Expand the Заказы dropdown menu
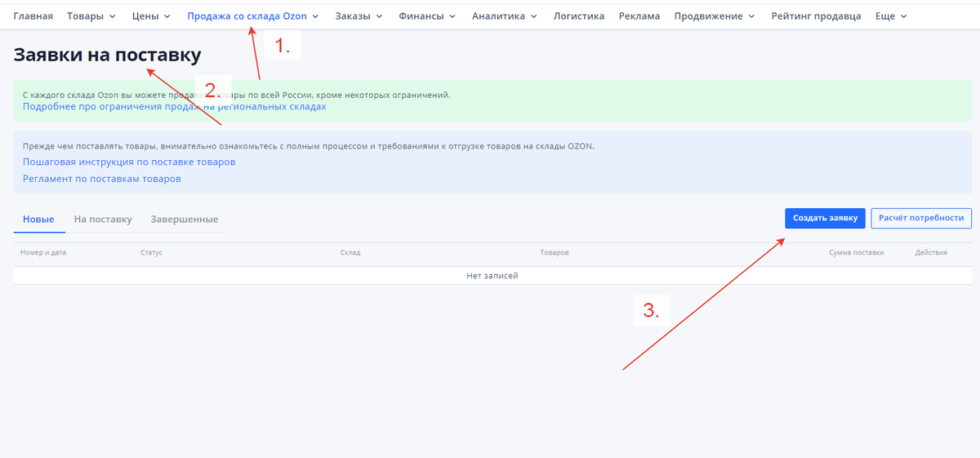Image resolution: width=980 pixels, height=458 pixels. coord(359,16)
